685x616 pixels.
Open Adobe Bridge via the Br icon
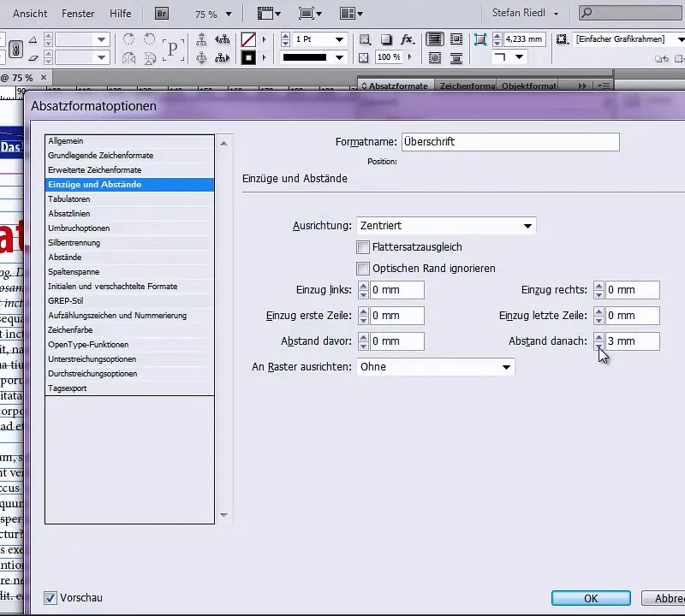click(x=162, y=14)
